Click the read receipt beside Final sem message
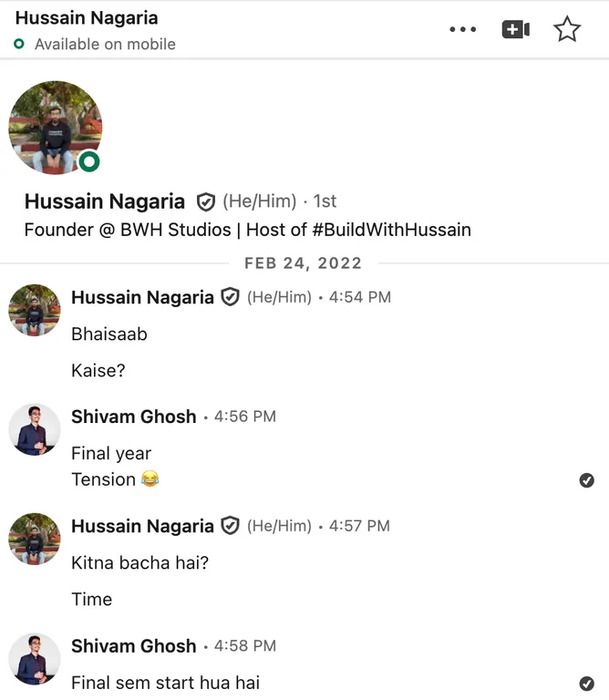This screenshot has width=609, height=700. click(x=586, y=683)
